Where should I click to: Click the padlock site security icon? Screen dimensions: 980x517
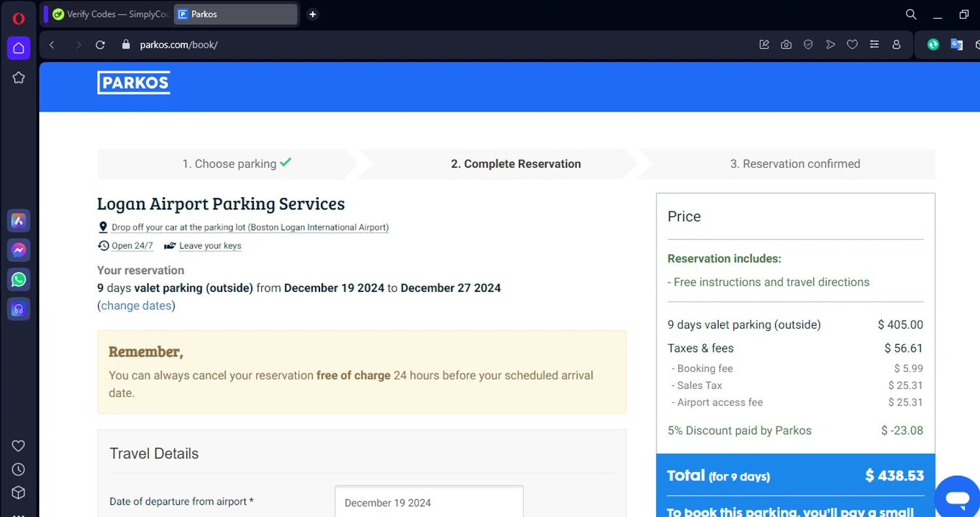tap(127, 44)
